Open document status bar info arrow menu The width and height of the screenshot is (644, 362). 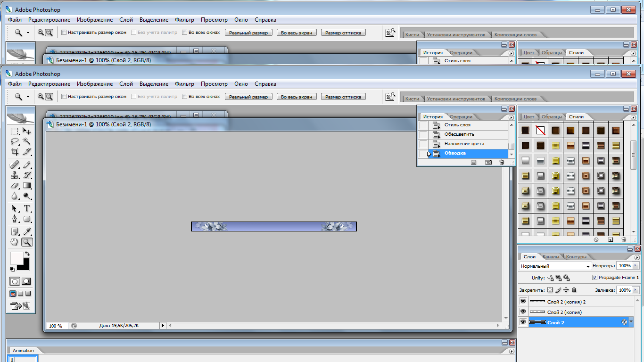[163, 326]
